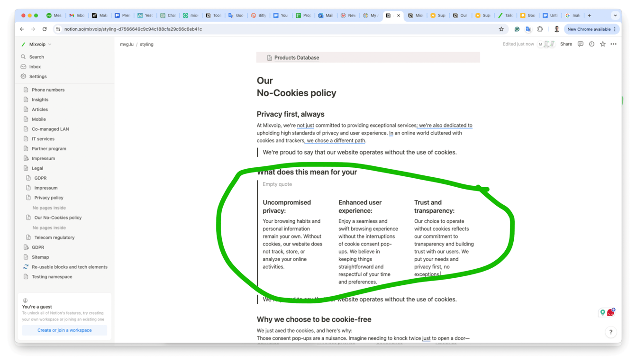Click the Share button

(566, 44)
